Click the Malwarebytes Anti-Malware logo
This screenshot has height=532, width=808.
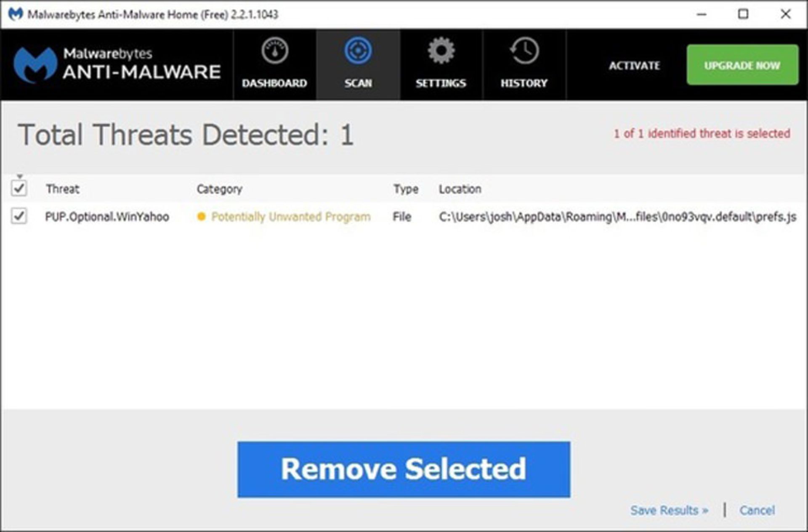pos(117,64)
